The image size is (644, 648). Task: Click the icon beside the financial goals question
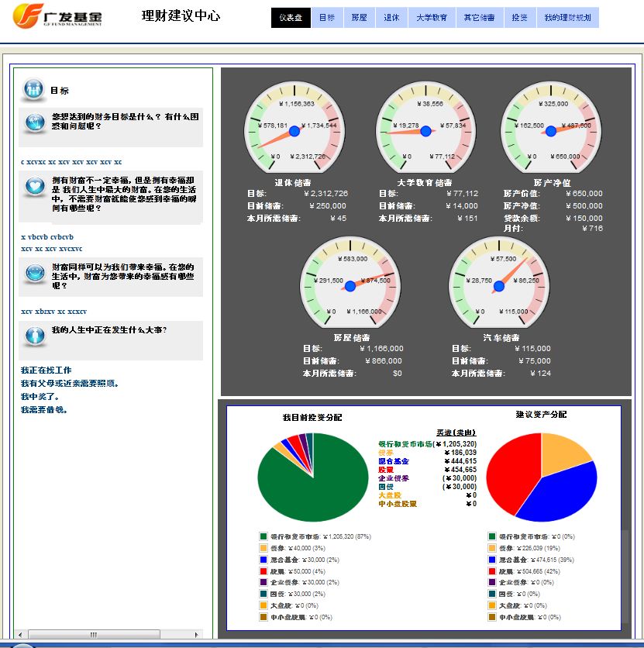(35, 122)
